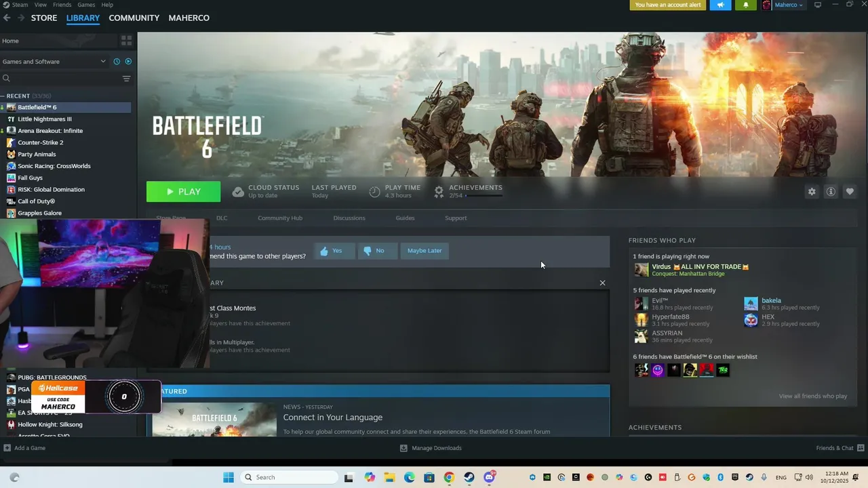Expand the Games and Software dropdown
Viewport: 868px width, 488px height.
point(54,62)
